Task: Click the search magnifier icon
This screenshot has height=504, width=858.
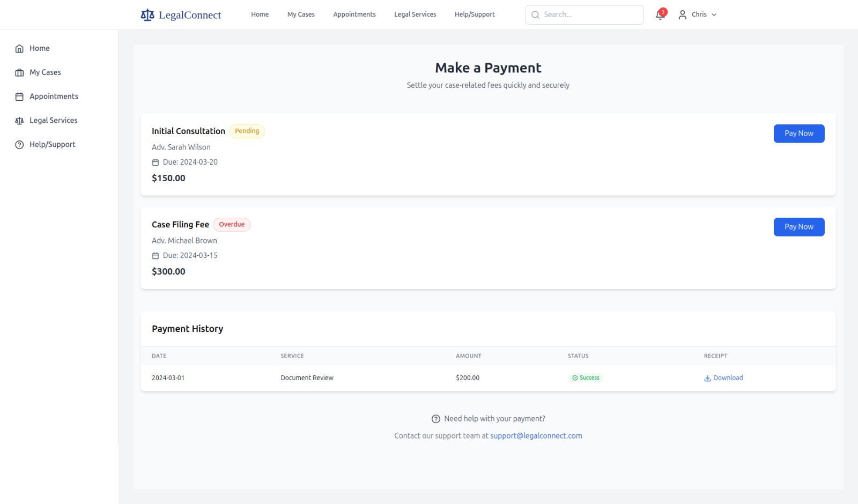Action: click(535, 15)
